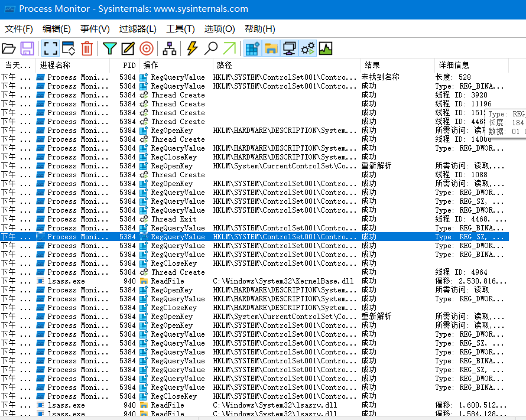This screenshot has height=420, width=526.
Task: Select the Thread Exit event row
Action: pyautogui.click(x=177, y=219)
